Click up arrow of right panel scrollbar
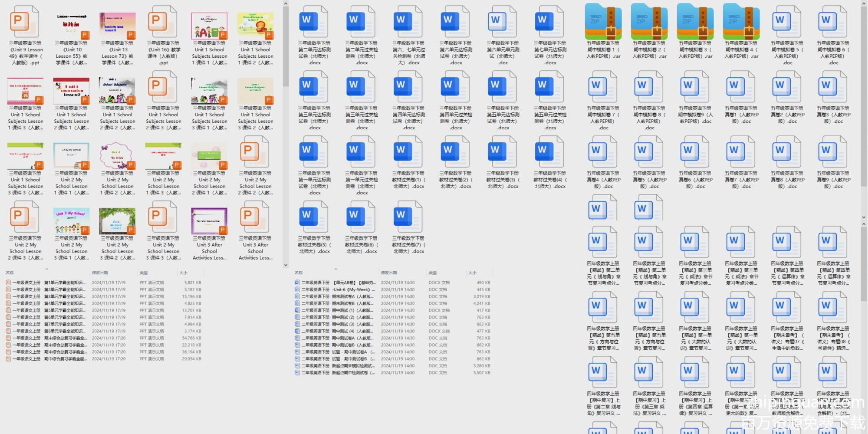The width and height of the screenshot is (868, 434). coord(864,4)
